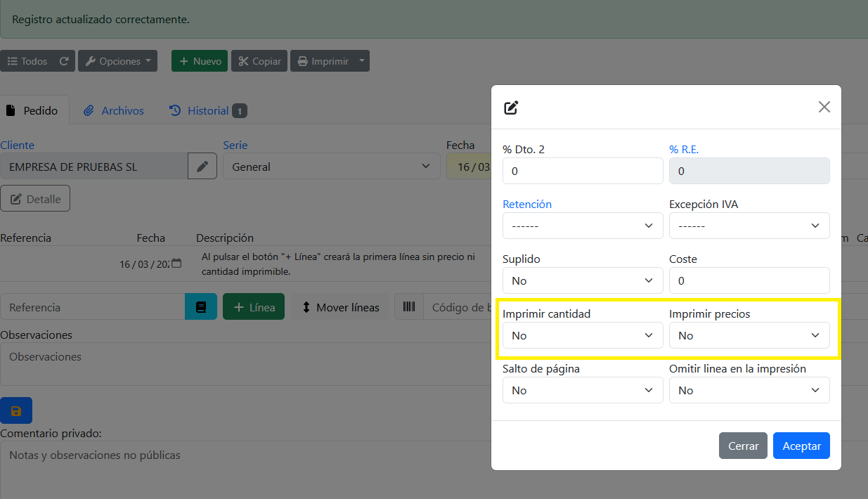The image size is (868, 499).
Task: Expand the Imprimir precios dropdown
Action: click(x=749, y=335)
